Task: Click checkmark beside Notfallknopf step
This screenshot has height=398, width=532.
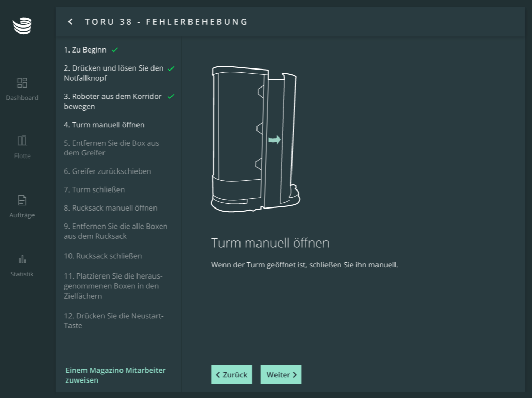Action: [171, 68]
